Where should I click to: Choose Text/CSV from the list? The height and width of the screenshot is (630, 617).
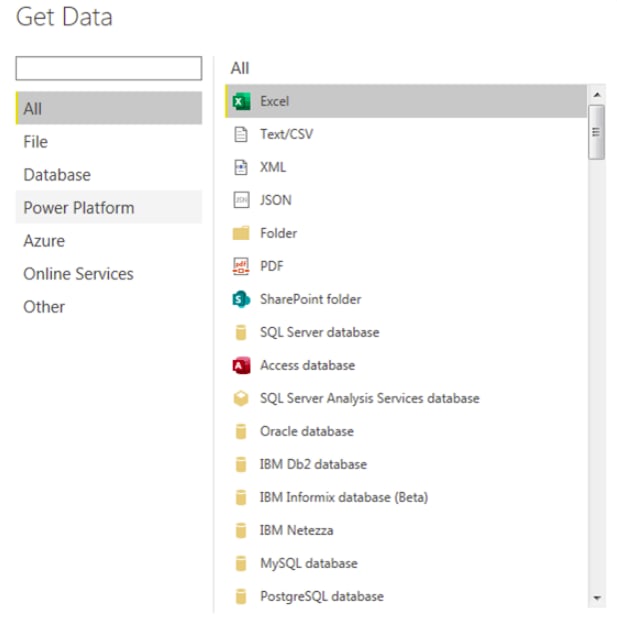pyautogui.click(x=286, y=134)
